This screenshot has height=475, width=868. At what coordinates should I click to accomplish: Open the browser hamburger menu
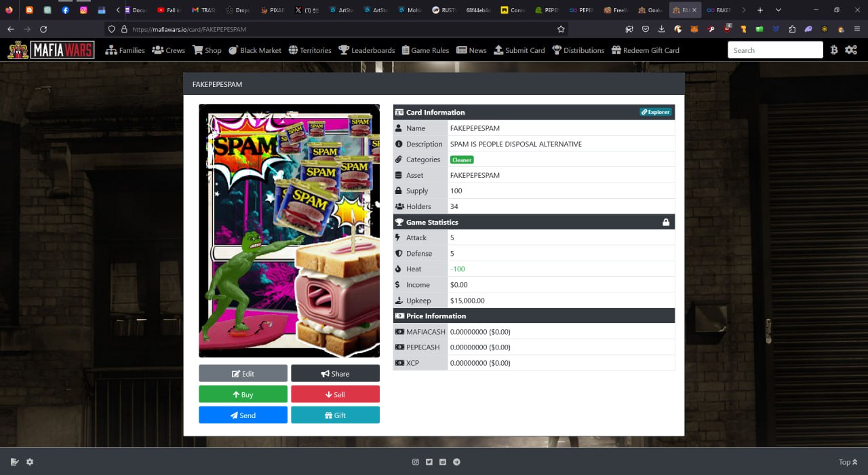(857, 29)
